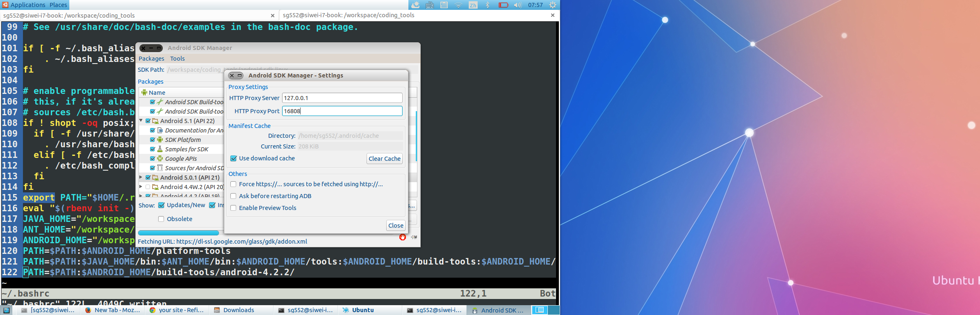
Task: Expand the Android 5.0.1 (API 21) node
Action: pyautogui.click(x=141, y=177)
